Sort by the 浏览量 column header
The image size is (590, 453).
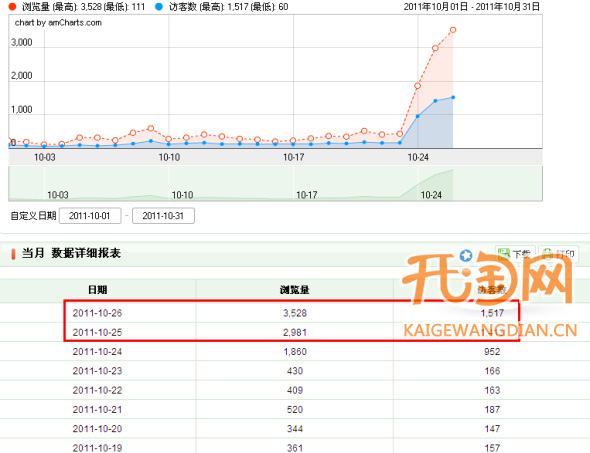click(295, 290)
